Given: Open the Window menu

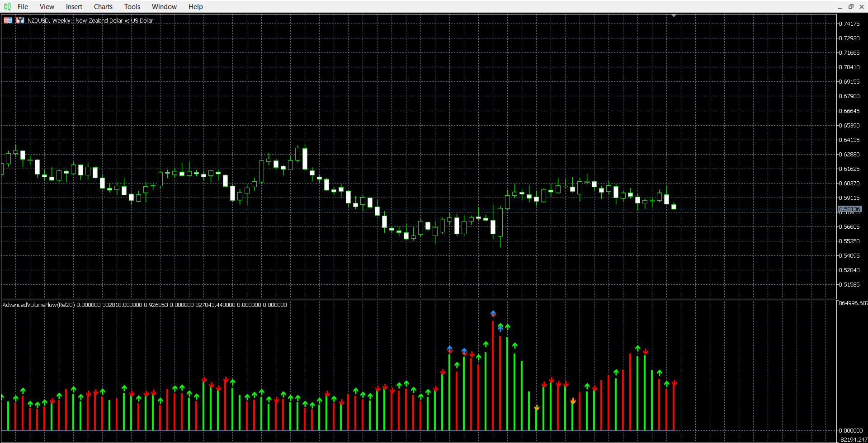Looking at the screenshot, I should click(x=164, y=7).
